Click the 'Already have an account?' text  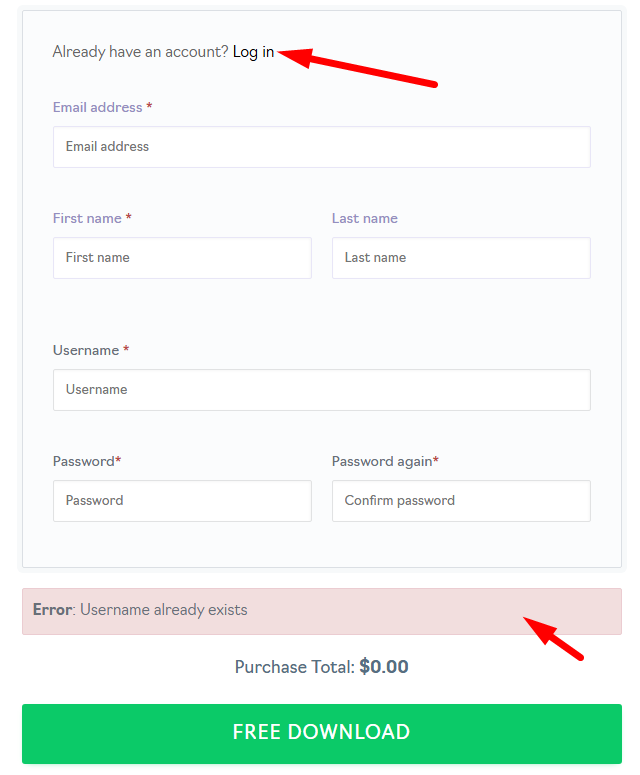(x=140, y=52)
